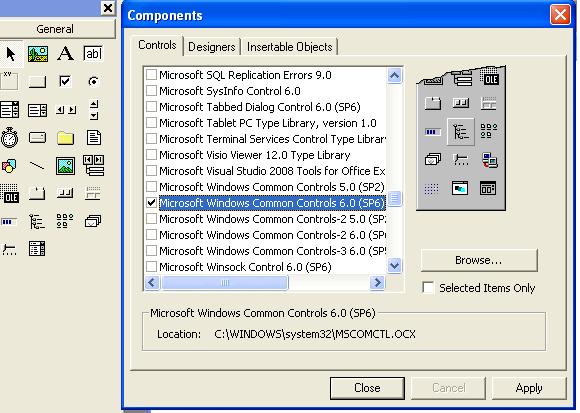Check Microsoft Winsock Control 6.0 box
This screenshot has width=580, height=413.
tap(151, 267)
